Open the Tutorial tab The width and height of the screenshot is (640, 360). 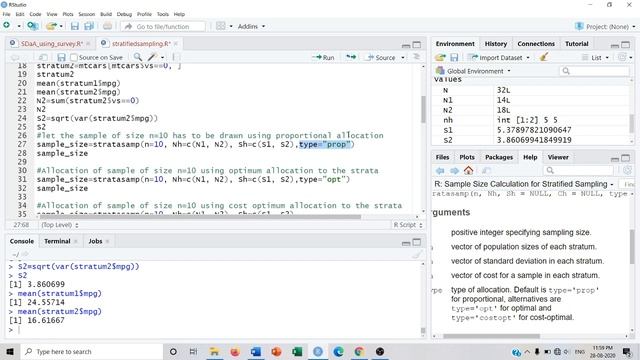[x=576, y=44]
